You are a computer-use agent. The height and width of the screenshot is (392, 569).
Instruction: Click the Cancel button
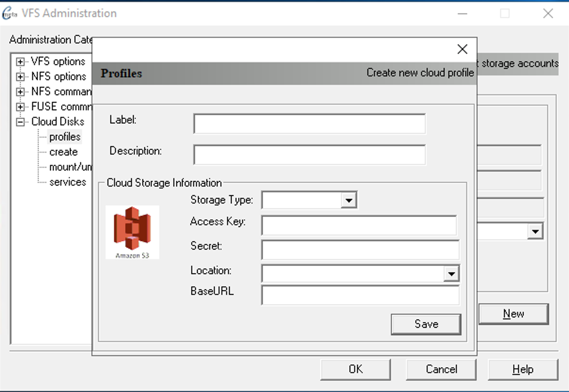pyautogui.click(x=441, y=369)
